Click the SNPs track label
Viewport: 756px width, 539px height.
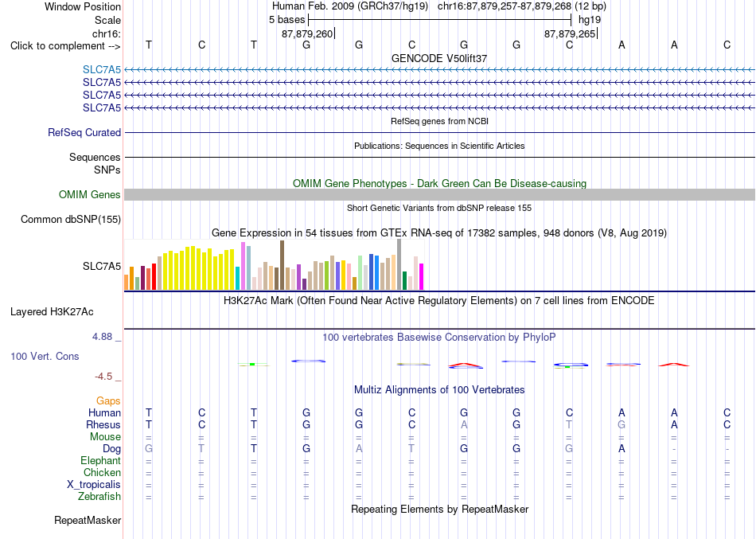[107, 170]
